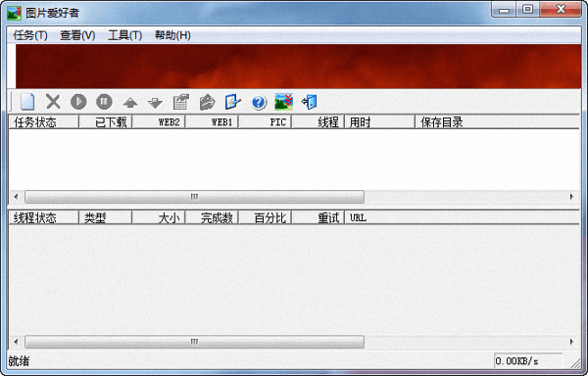Pause download with the pause icon
Viewport: 588px width, 376px height.
(104, 102)
